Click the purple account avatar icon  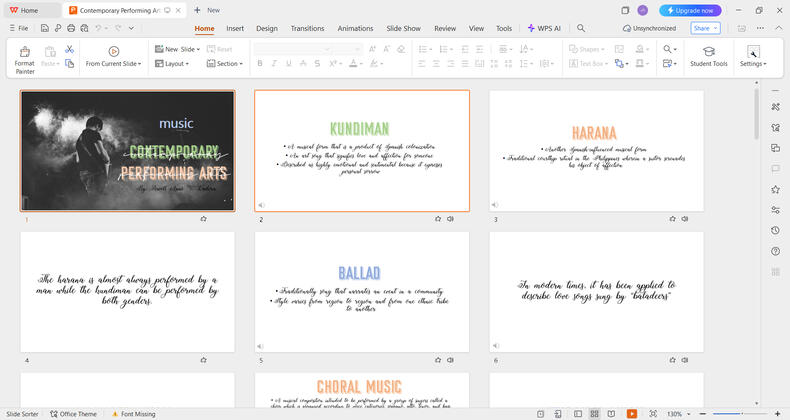point(642,10)
